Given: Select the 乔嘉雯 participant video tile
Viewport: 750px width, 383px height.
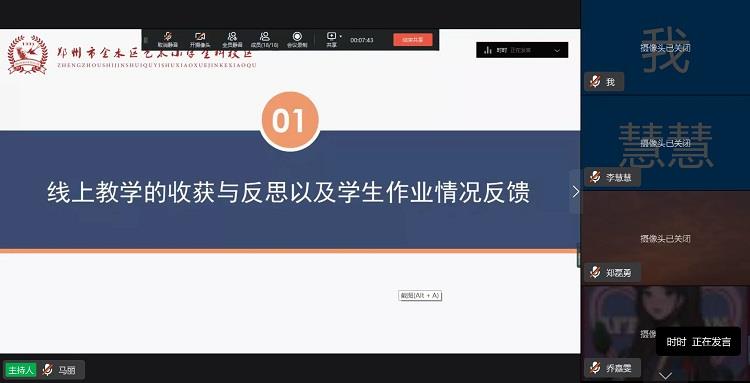Looking at the screenshot, I should (665, 334).
